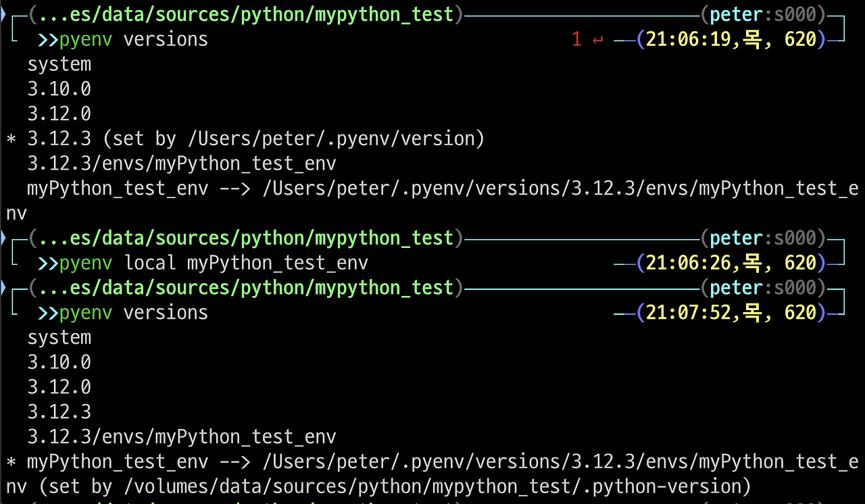
Task: Click the path /Users/peter/.pyenv/version
Action: (x=331, y=139)
